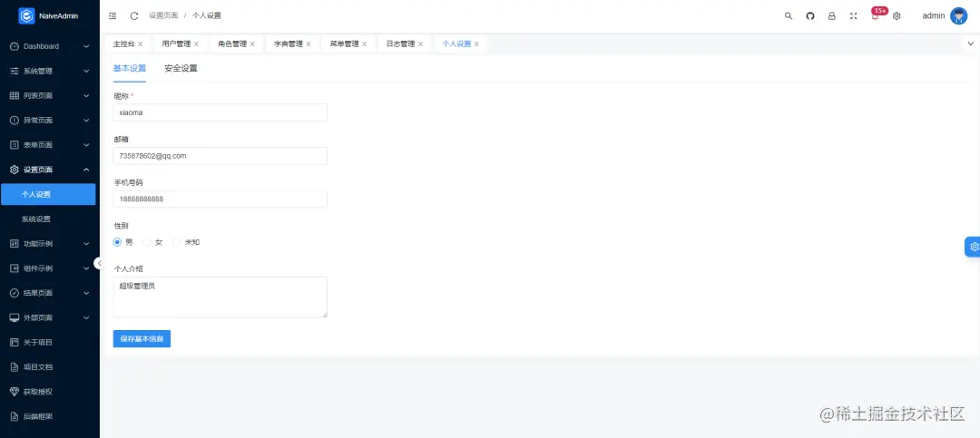
Task: Close the 日志管理 tab
Action: point(421,44)
